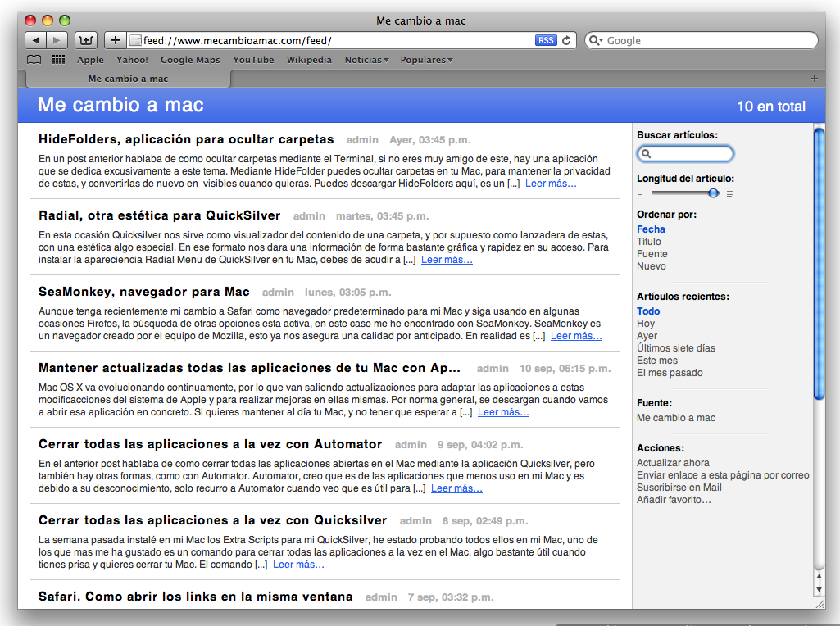
Task: Click the scrollbar down arrow
Action: pos(819,589)
